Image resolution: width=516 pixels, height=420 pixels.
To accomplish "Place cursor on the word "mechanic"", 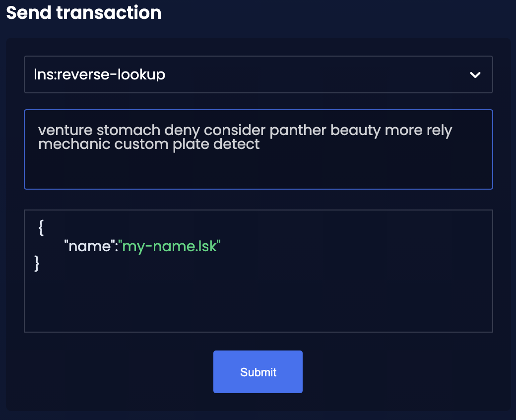I will click(74, 144).
